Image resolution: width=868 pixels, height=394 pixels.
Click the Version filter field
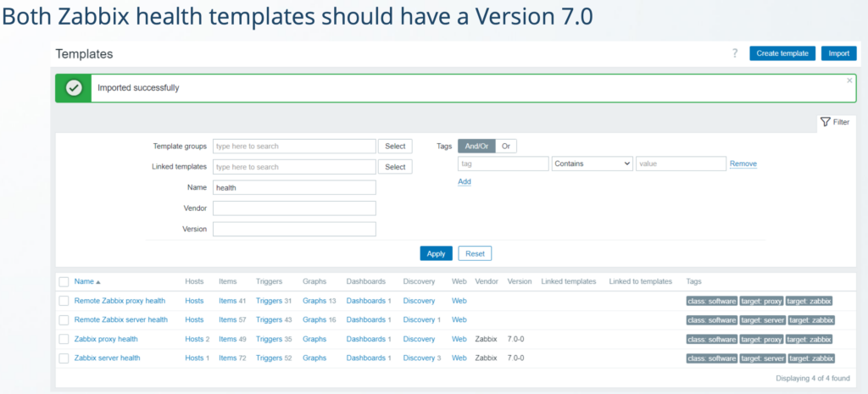[294, 229]
